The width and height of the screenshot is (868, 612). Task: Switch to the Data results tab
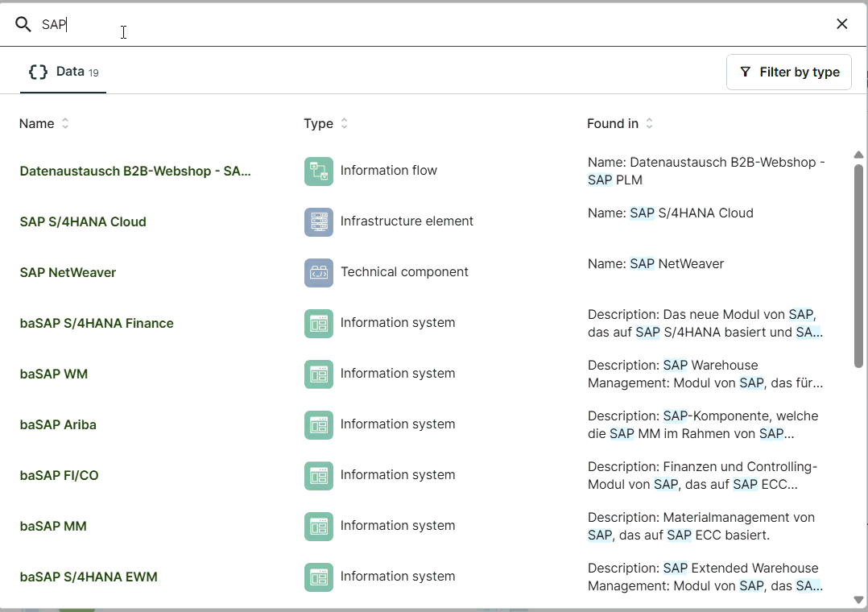[63, 72]
